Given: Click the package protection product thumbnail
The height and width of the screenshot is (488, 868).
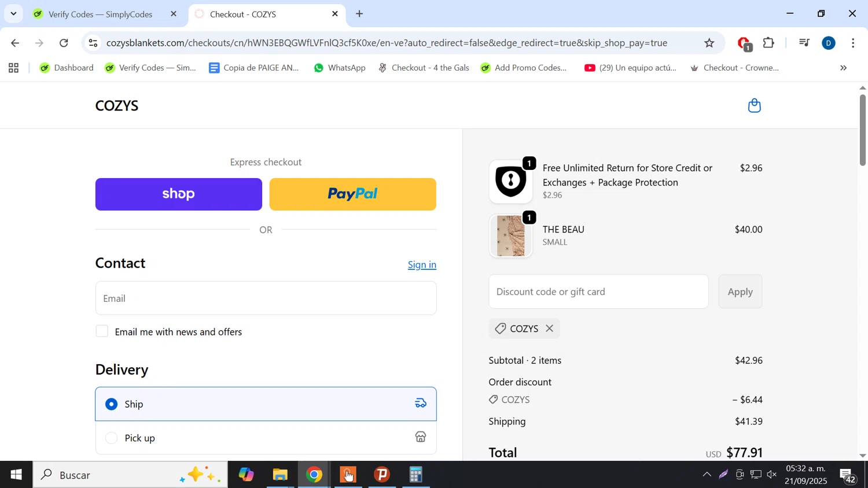Looking at the screenshot, I should click(511, 182).
